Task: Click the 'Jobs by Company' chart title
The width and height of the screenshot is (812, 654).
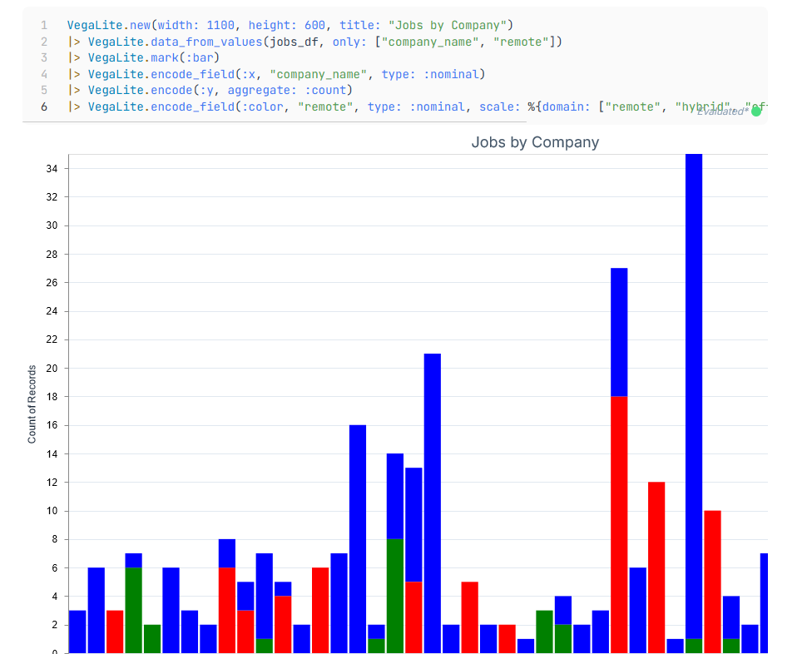Action: [x=535, y=142]
